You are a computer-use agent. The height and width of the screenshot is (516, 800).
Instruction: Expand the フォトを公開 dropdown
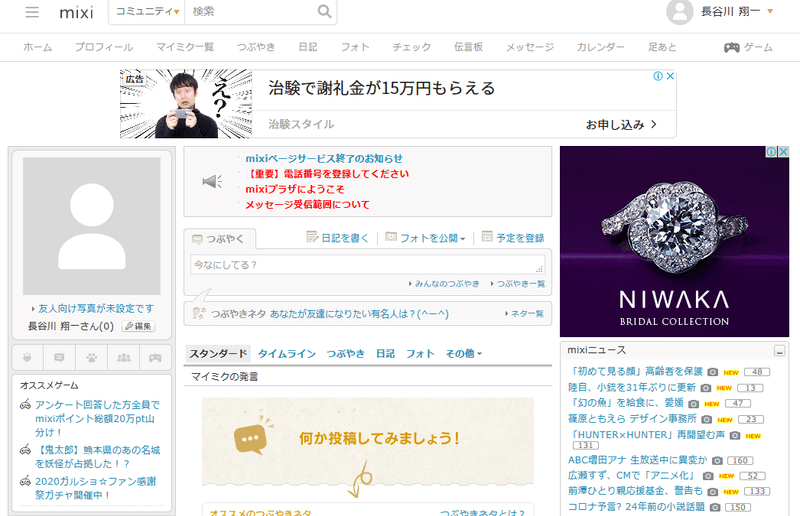pos(463,239)
